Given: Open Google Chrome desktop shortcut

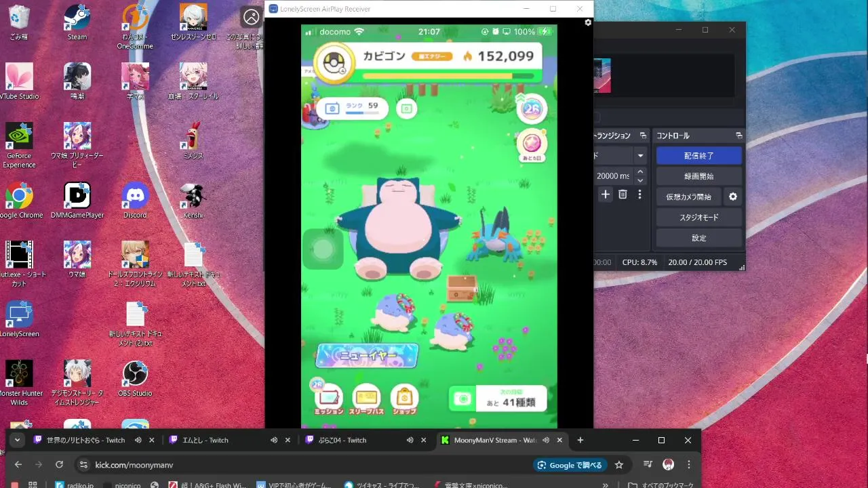Looking at the screenshot, I should pos(19,201).
